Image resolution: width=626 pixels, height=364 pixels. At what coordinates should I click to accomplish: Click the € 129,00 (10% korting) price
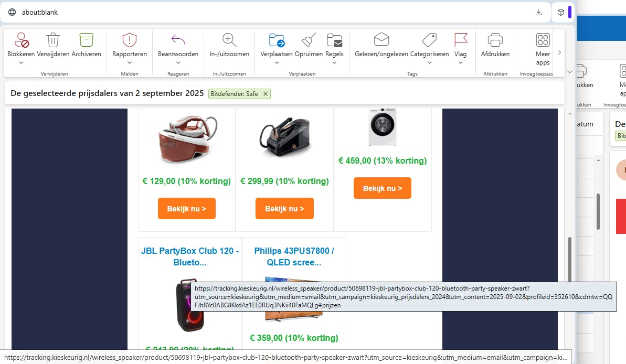[186, 181]
